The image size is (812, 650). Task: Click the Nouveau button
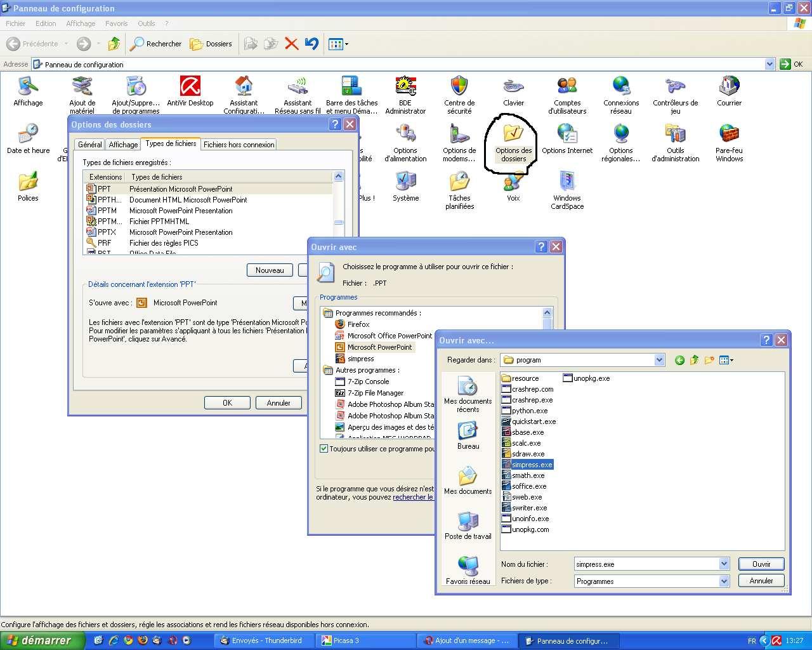tap(270, 270)
